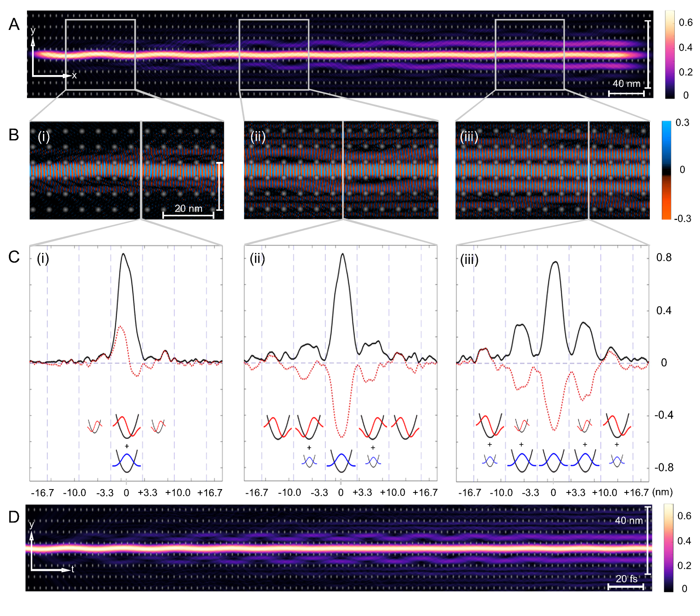Click the panel label "A"

pyautogui.click(x=14, y=24)
